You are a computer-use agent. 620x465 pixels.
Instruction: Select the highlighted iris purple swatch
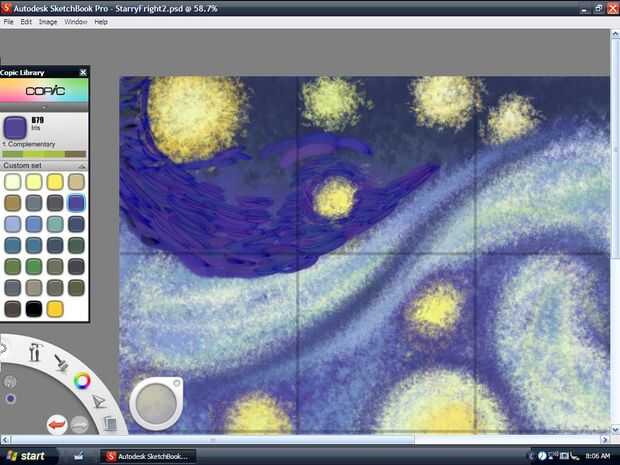click(x=76, y=203)
